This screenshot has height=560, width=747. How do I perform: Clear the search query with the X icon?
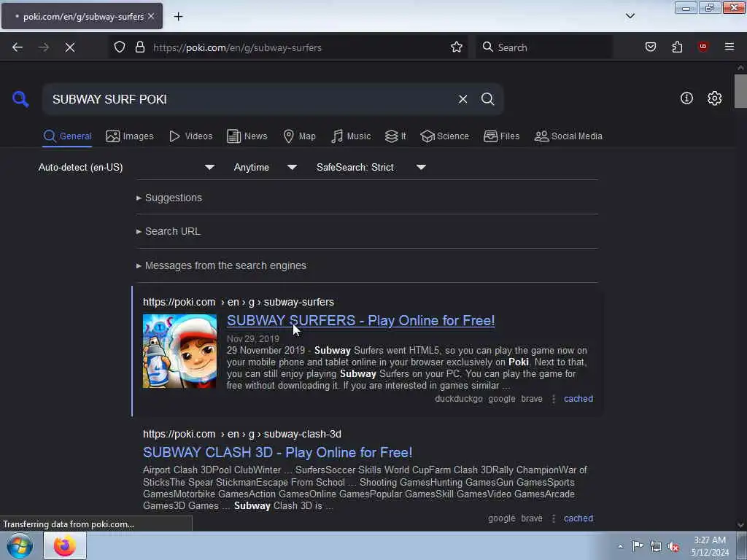[x=462, y=99]
